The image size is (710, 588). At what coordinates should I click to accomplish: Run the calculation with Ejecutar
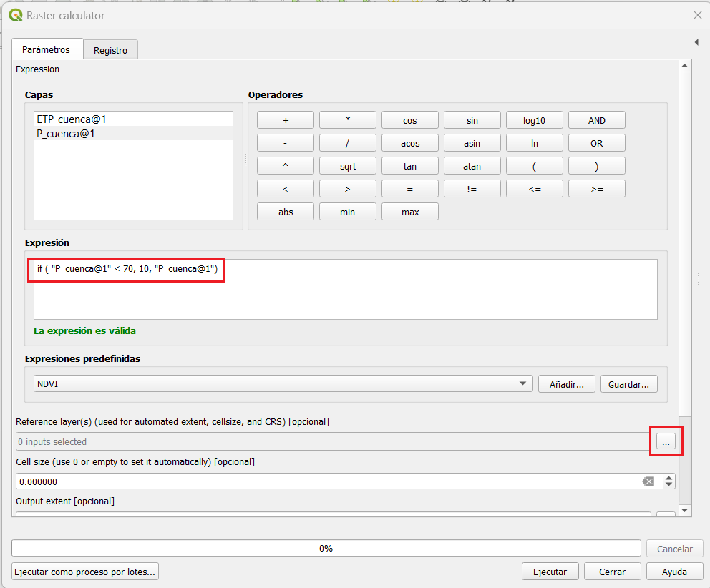(550, 572)
